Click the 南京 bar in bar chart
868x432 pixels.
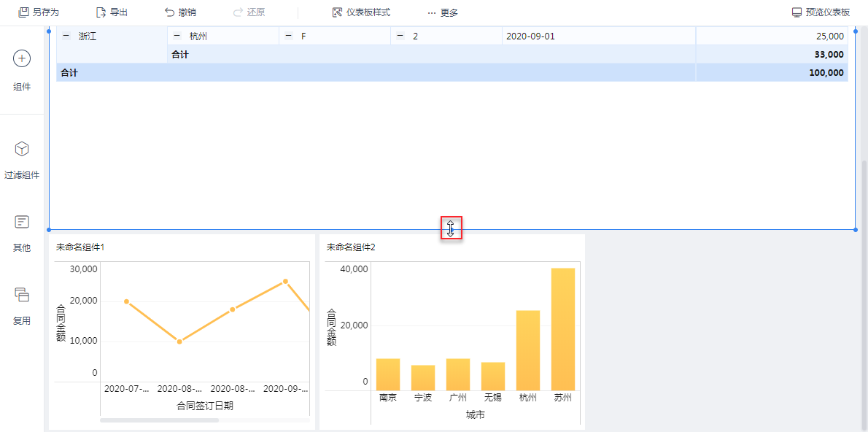[x=388, y=374]
